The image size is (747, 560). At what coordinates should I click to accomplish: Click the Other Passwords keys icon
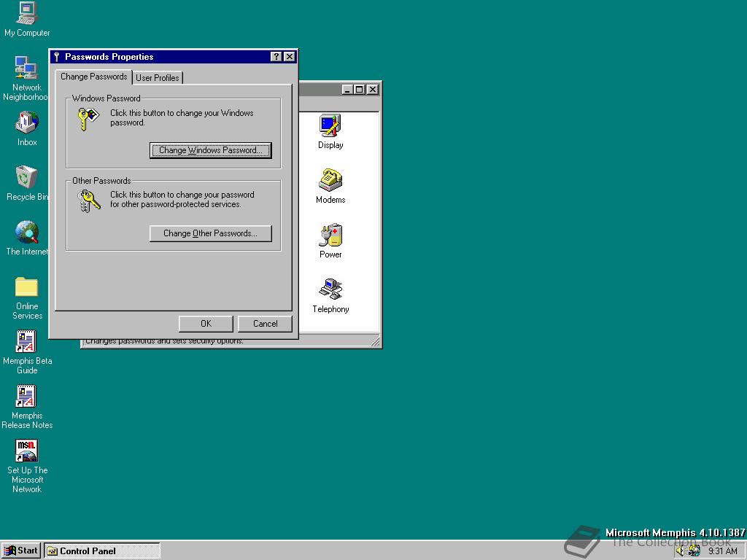point(89,201)
